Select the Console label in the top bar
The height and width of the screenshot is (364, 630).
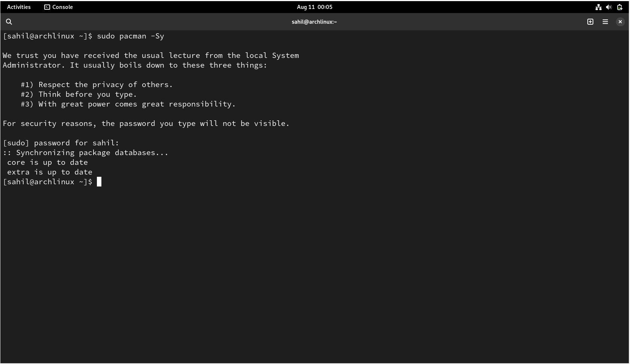click(x=62, y=7)
